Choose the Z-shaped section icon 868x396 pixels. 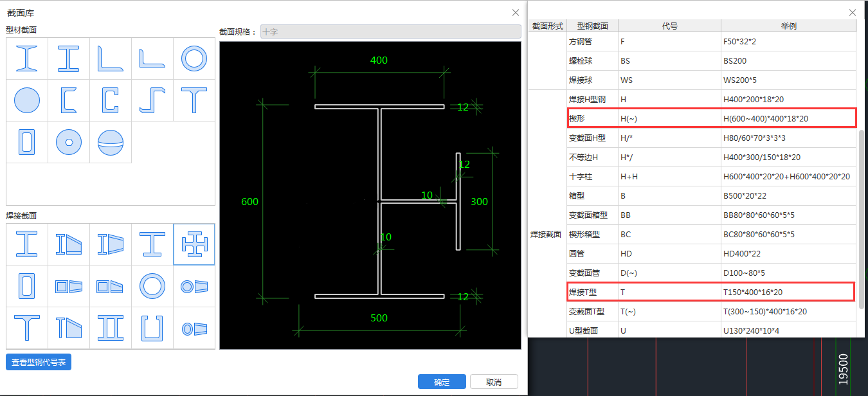(x=152, y=100)
